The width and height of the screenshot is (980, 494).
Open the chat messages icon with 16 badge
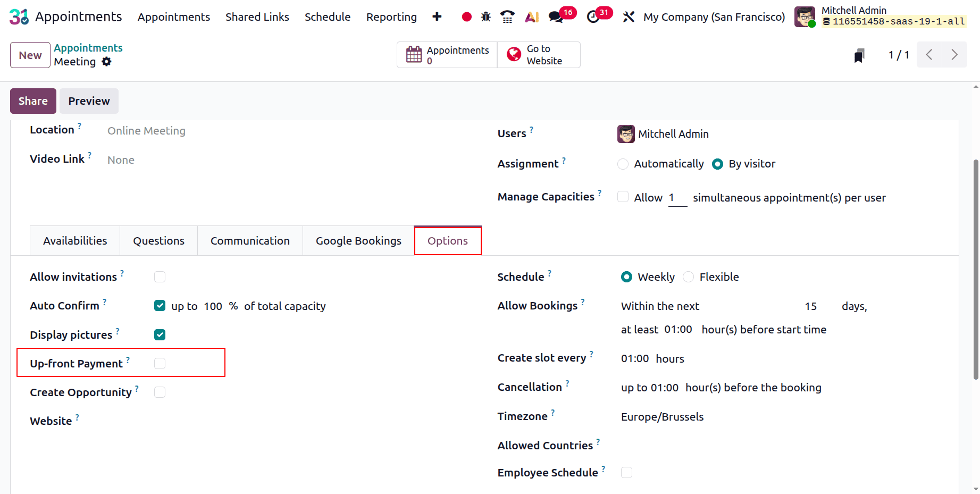(556, 17)
